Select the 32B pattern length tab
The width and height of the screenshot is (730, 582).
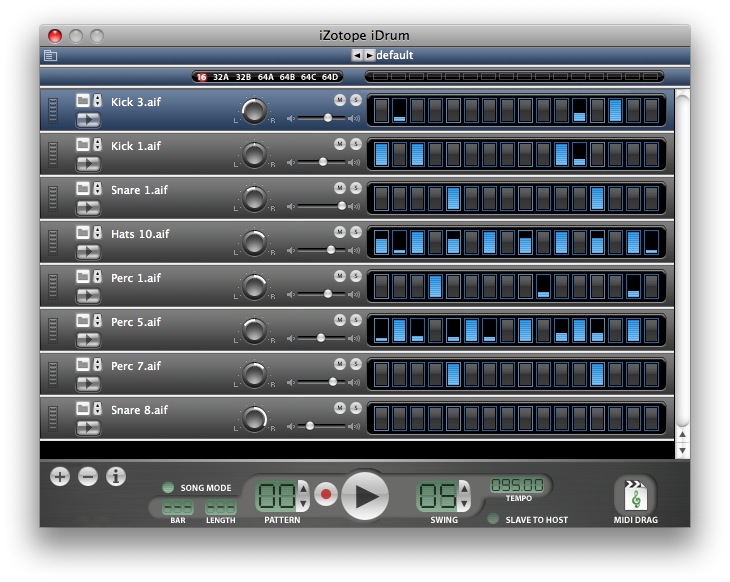click(243, 77)
